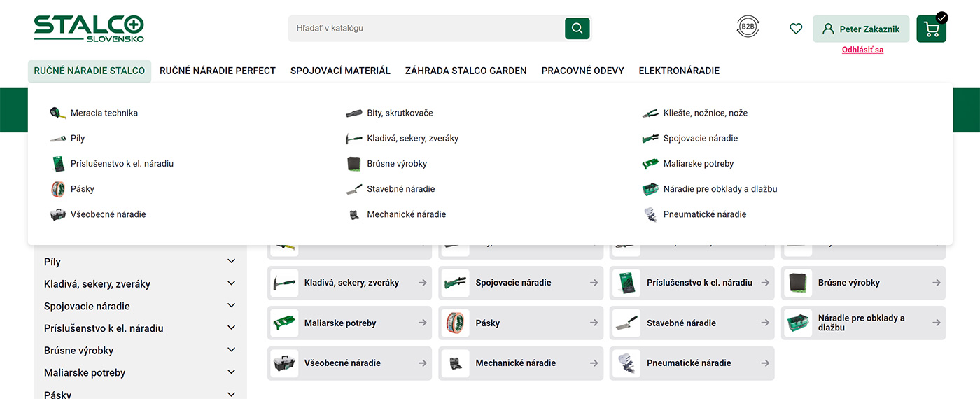Open the Stavebné náradie category card
Viewport: 980px width, 399px height.
[692, 323]
